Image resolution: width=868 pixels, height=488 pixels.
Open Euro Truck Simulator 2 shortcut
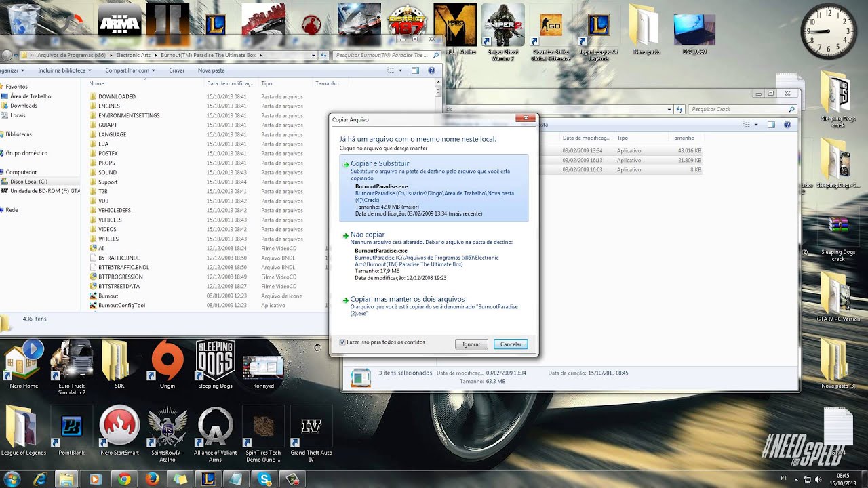[72, 367]
